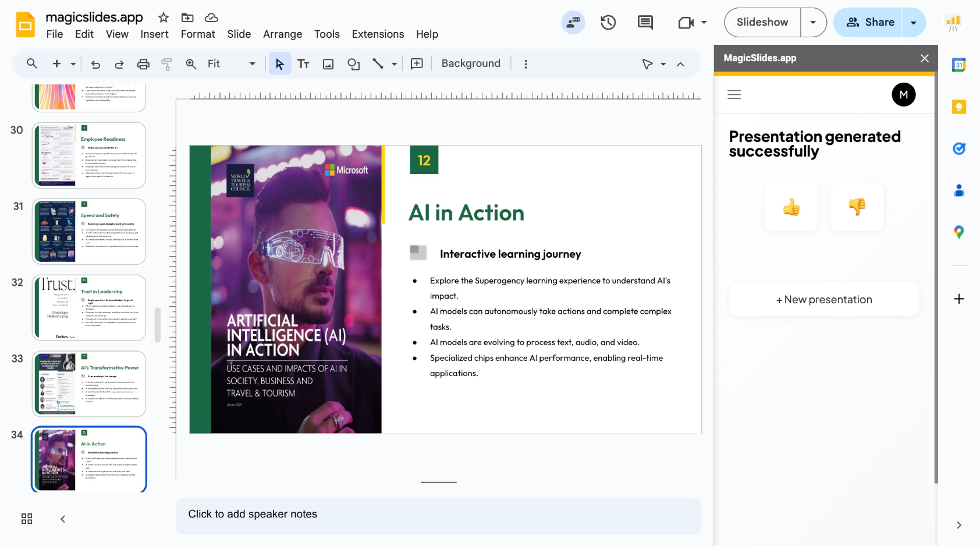Open the insert image tool
This screenshot has height=546, width=980.
click(x=328, y=63)
